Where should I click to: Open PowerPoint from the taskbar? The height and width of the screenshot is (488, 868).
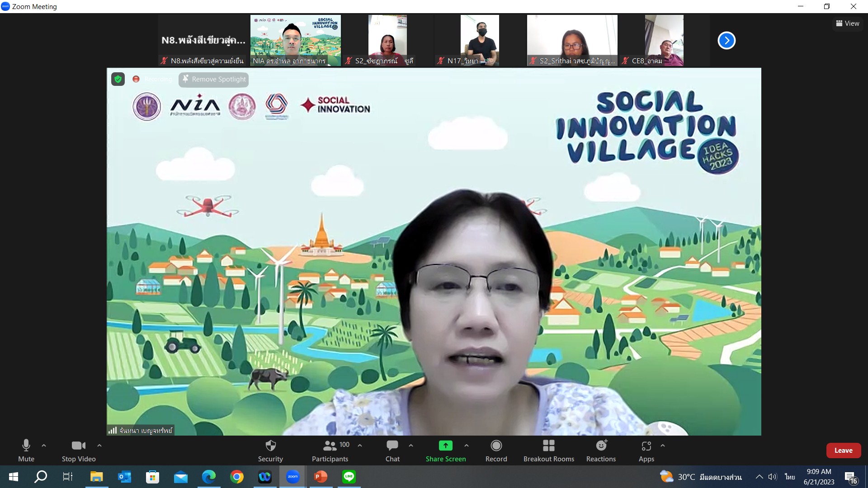click(x=321, y=477)
